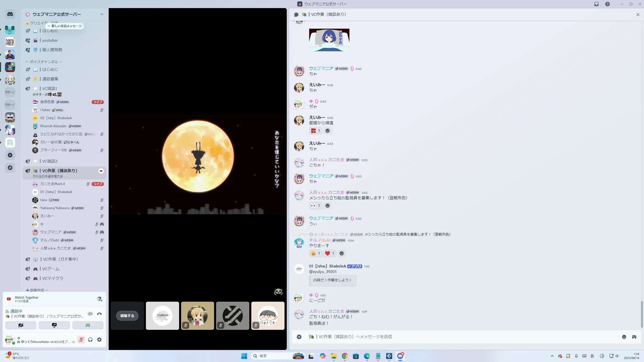
Task: Open the emoji picker in message box
Action: (x=624, y=337)
